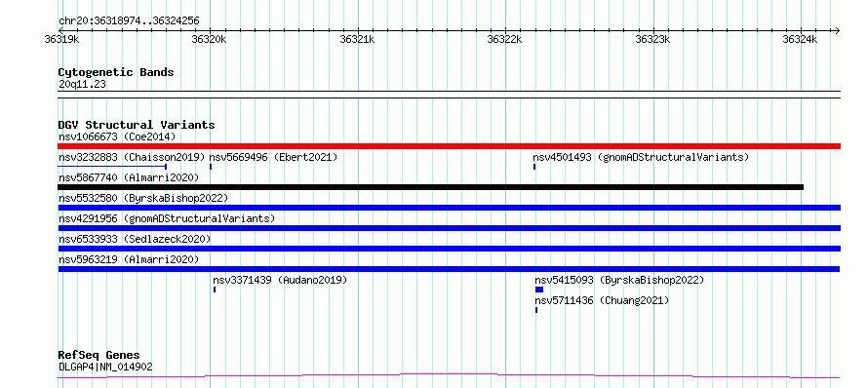Click the DLGAP4|NM_014902 gene label
This screenshot has height=388, width=868.
pyautogui.click(x=105, y=367)
